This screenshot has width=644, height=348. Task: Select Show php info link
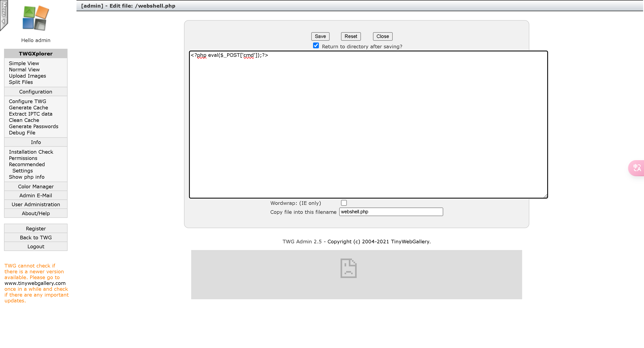tap(27, 177)
